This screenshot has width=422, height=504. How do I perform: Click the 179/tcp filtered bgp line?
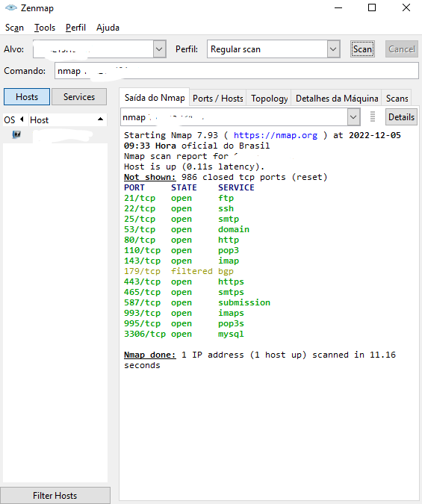click(179, 271)
